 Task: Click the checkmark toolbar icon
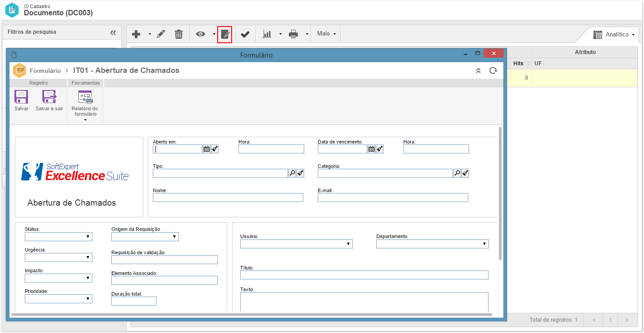coord(245,34)
